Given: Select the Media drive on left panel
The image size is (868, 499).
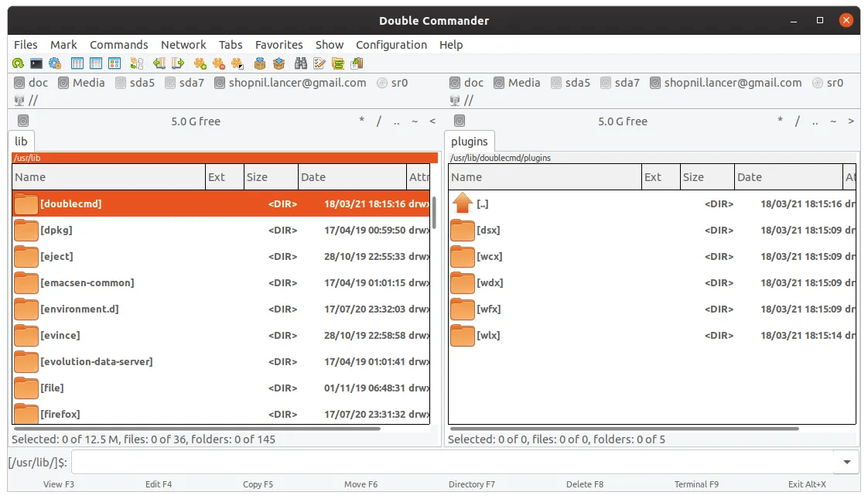Looking at the screenshot, I should (81, 83).
